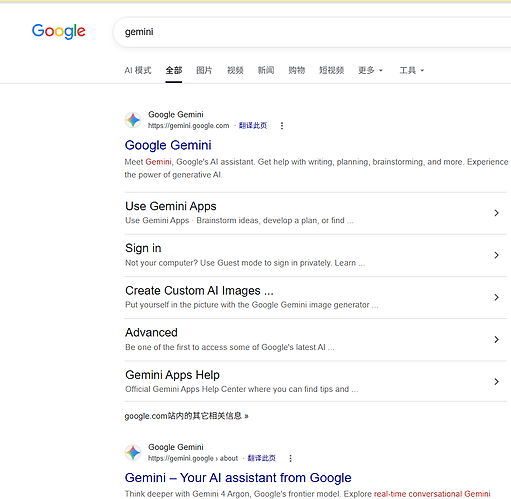Open the Gemini Apps Help sitelink

tap(172, 375)
